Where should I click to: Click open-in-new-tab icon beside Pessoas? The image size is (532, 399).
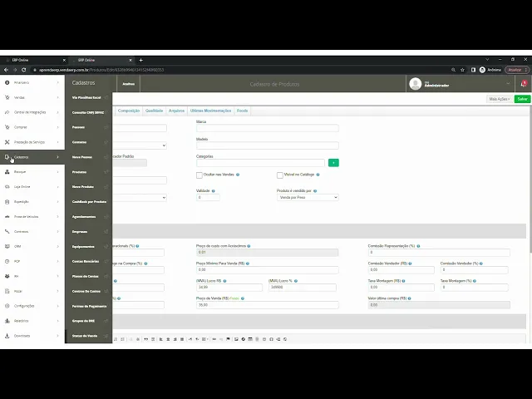pyautogui.click(x=106, y=127)
